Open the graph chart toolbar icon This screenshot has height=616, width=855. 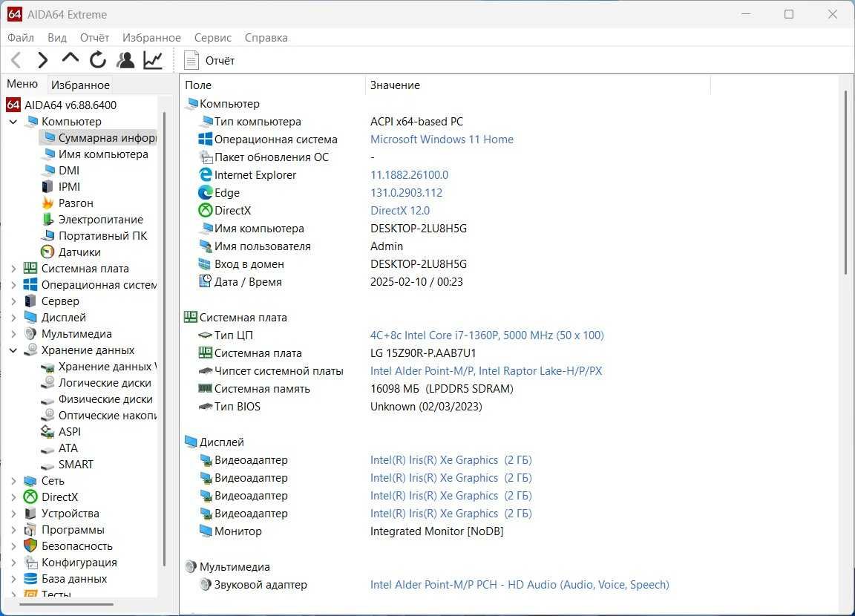point(153,60)
